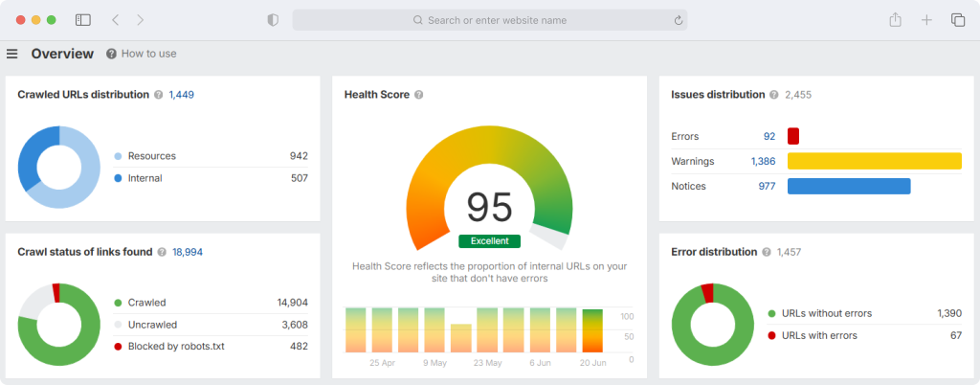Reload the page with the refresh icon
This screenshot has height=385, width=980.
[679, 21]
